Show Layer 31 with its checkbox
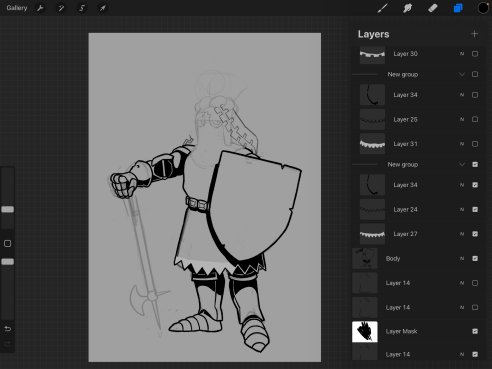 pyautogui.click(x=475, y=144)
